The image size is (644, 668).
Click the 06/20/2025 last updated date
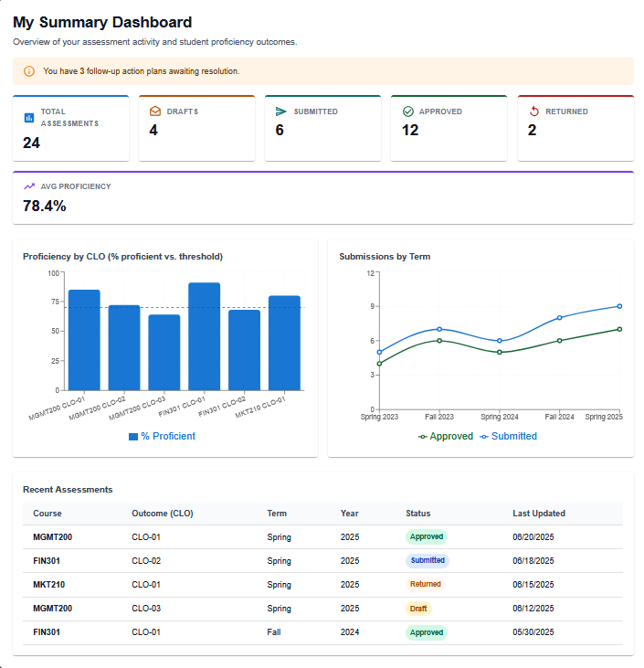533,536
